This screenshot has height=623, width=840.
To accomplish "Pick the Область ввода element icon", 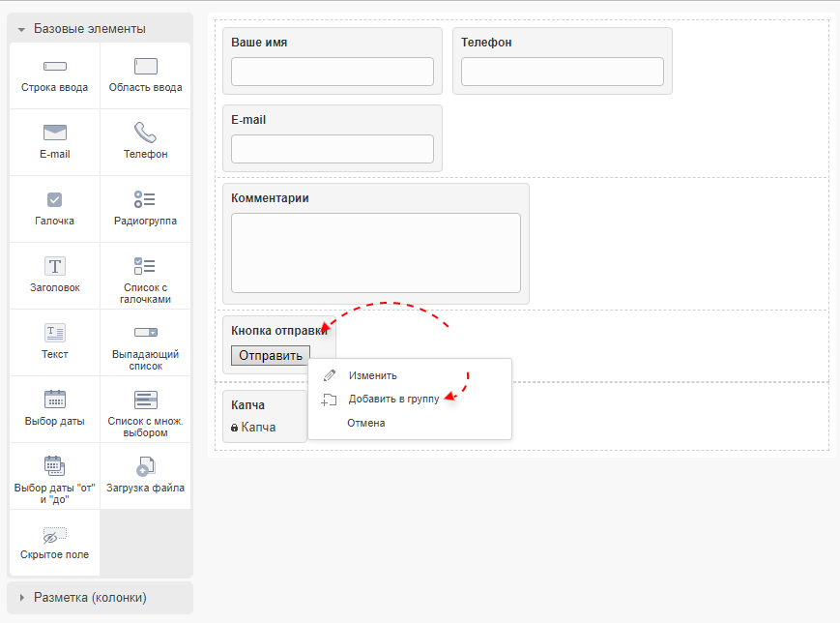I will (x=145, y=67).
